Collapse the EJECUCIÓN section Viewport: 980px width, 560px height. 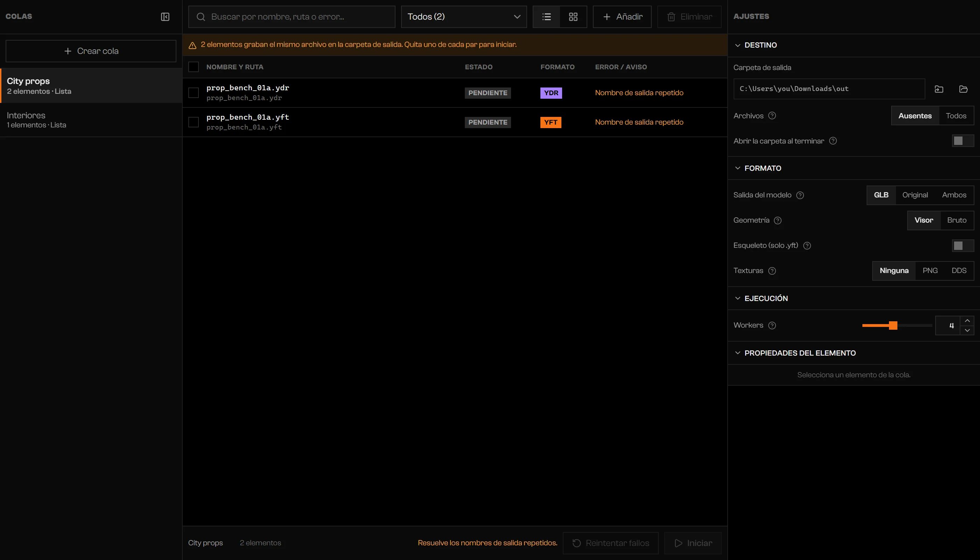pos(761,299)
